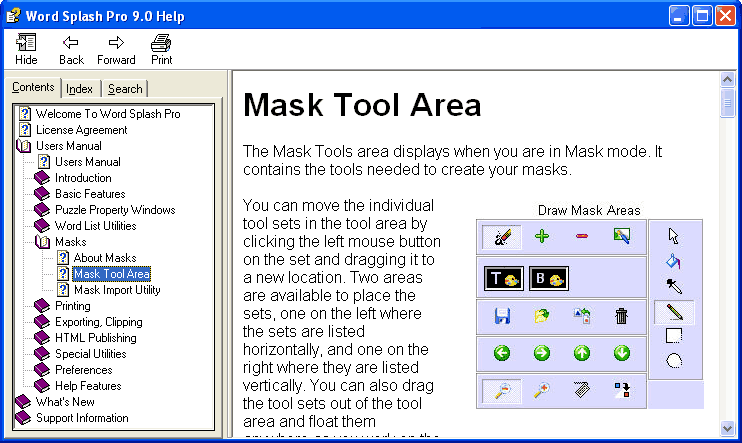This screenshot has width=742, height=443.
Task: Click the vertical scrollbar thumb in the topic pane
Action: click(x=727, y=103)
